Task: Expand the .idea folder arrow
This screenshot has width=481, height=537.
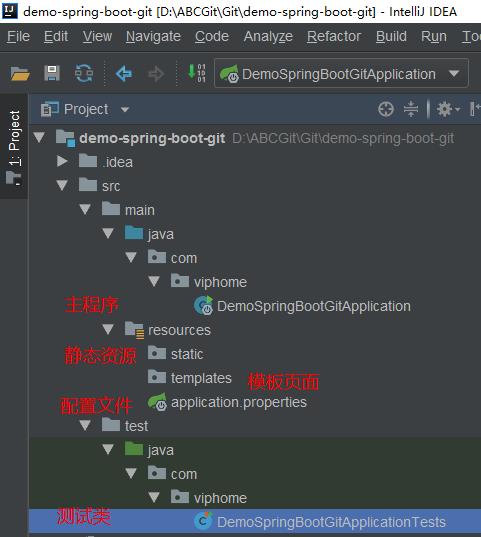Action: (x=62, y=161)
